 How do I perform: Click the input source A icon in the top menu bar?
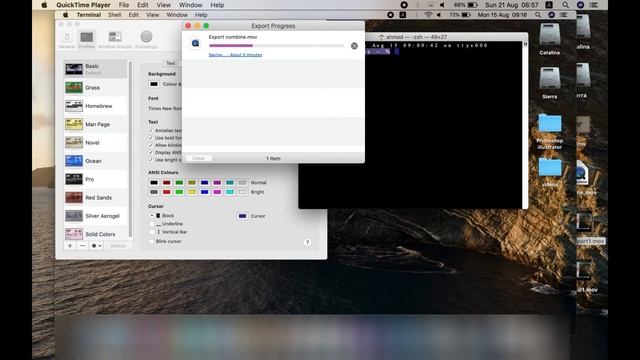point(549,5)
